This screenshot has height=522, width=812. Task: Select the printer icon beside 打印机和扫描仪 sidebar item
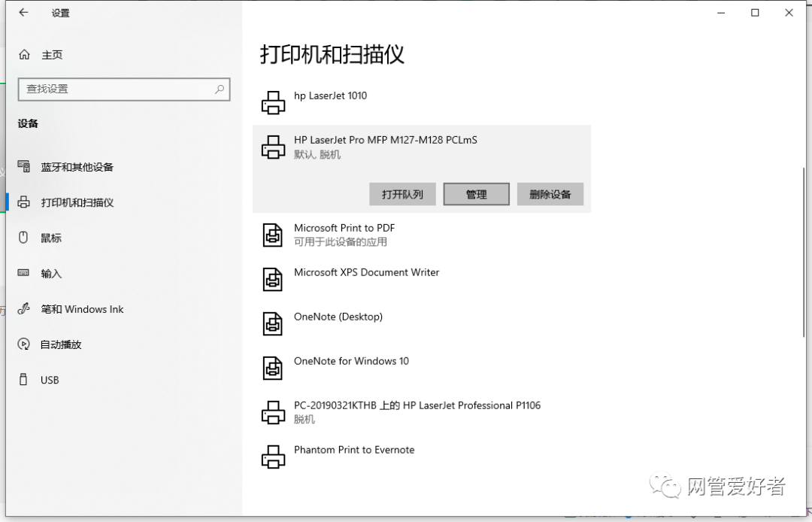click(x=24, y=202)
